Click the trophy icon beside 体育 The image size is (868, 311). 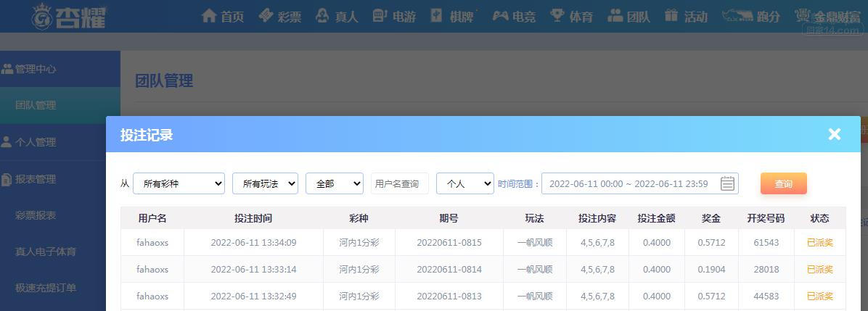(557, 15)
